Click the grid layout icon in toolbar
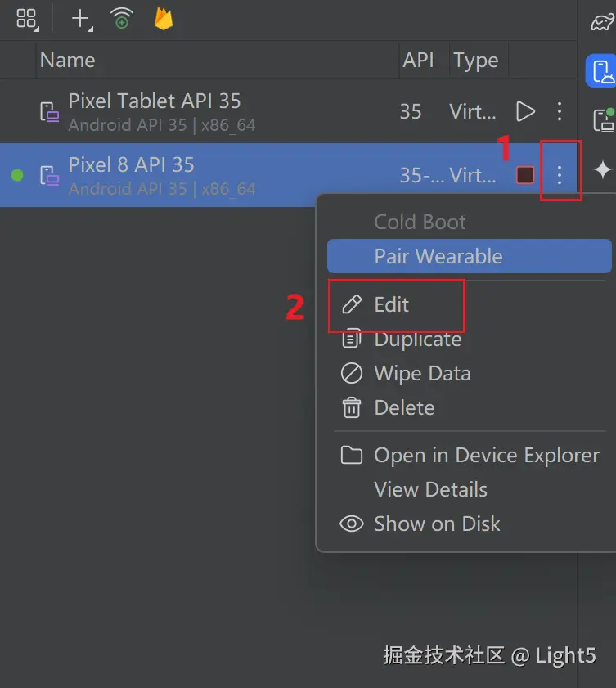Screen dimensions: 616x688 [27, 18]
